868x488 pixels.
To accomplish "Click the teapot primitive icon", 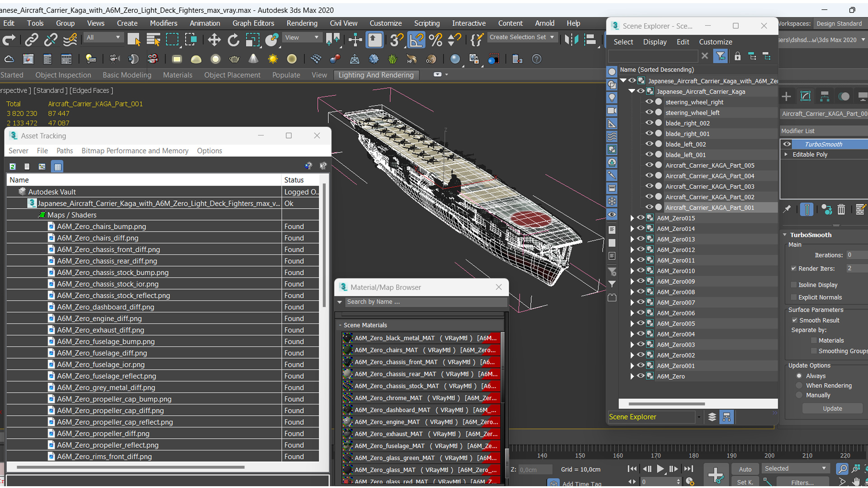I will pos(234,59).
